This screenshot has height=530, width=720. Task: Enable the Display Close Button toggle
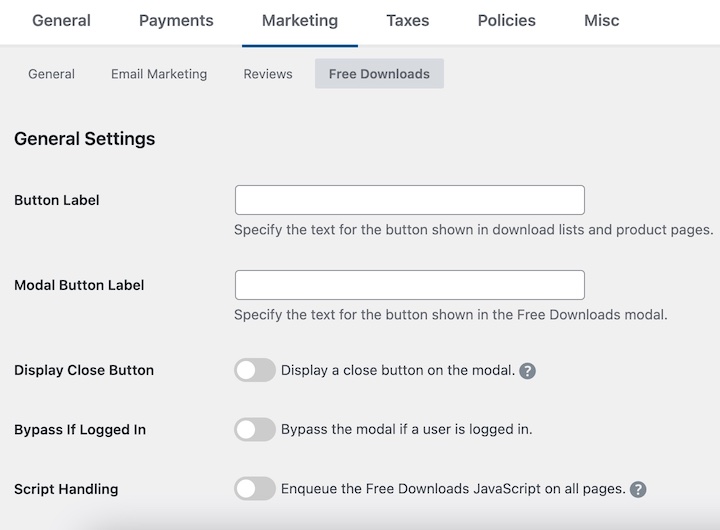[255, 370]
